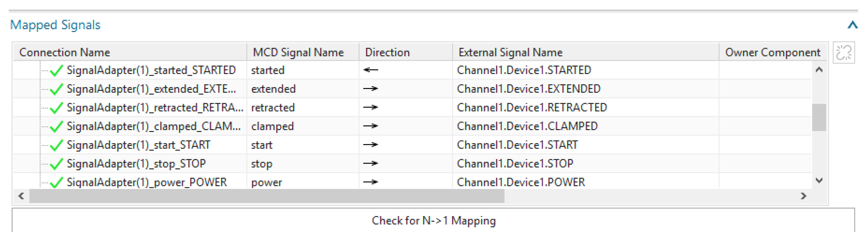
Task: Click green checkmark for stop_STOP connection
Action: pos(56,164)
